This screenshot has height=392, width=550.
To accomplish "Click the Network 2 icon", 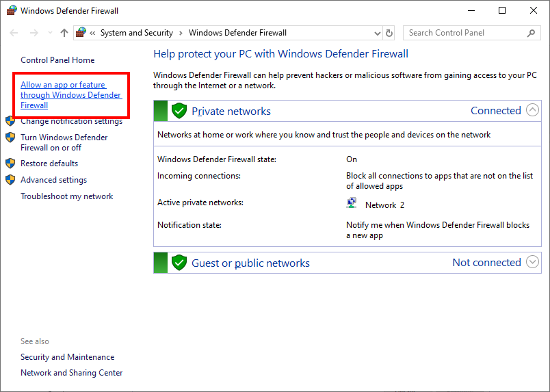I will coord(352,203).
